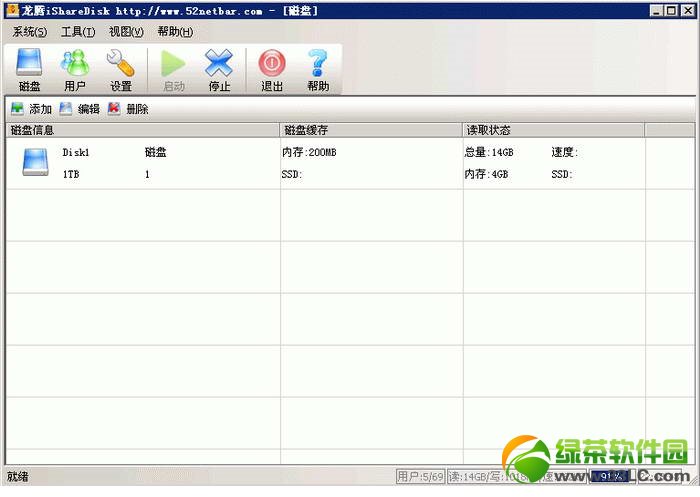
Task: Close the iShareDisk window
Action: click(687, 10)
